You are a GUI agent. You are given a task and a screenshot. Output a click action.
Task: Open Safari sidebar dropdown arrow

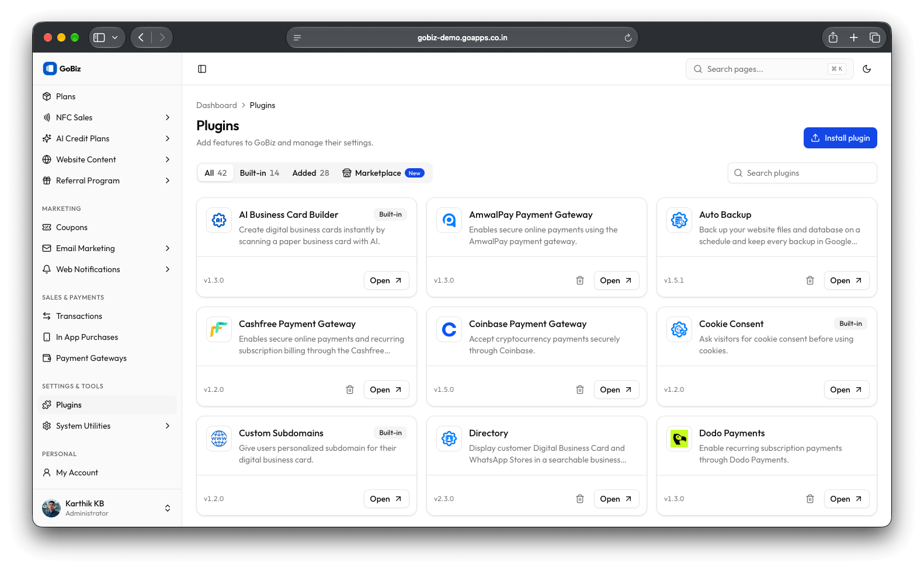tap(115, 37)
